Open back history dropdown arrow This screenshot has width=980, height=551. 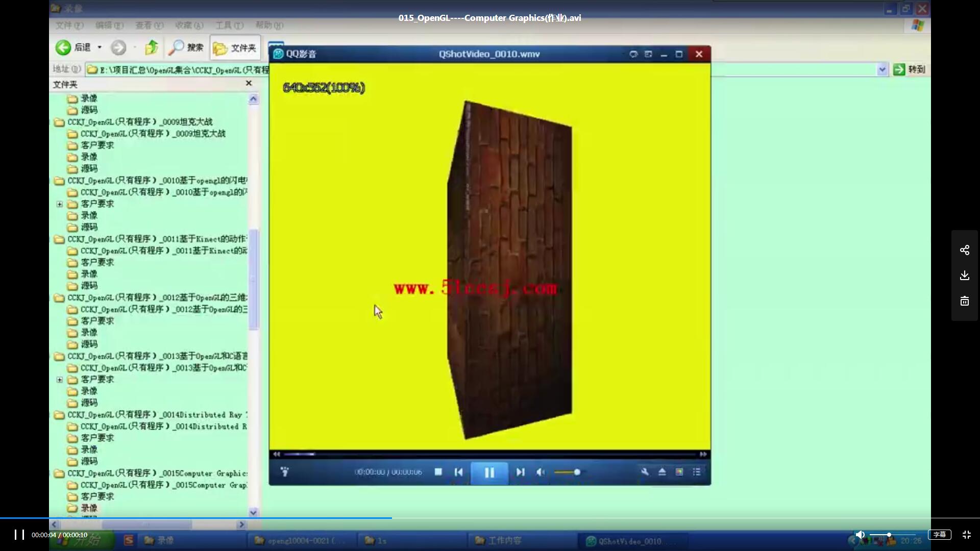point(100,47)
